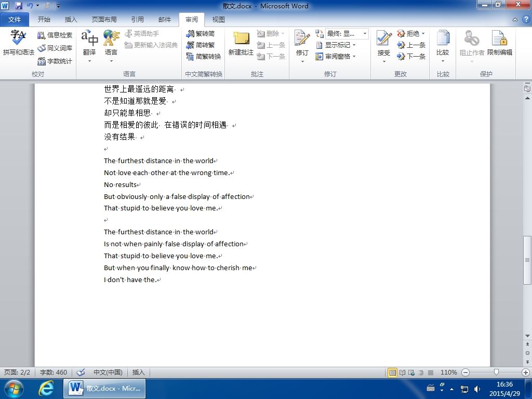
Task: Open 英语助手 English assistant
Action: pos(142,34)
